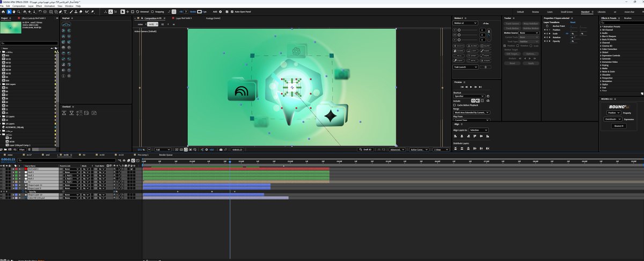Click the First Frame button in Preview
This screenshot has height=261, width=644.
pyautogui.click(x=463, y=86)
